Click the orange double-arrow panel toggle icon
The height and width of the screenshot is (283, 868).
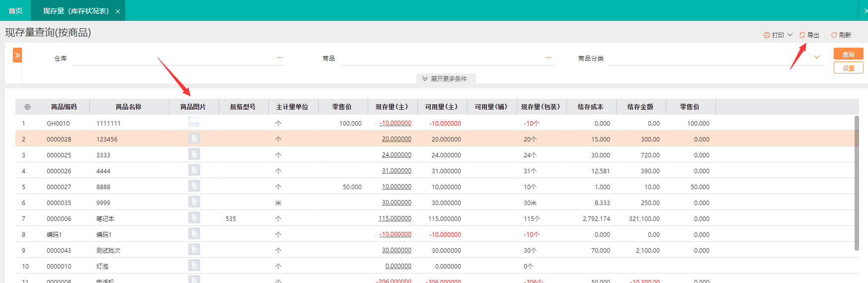17,55
